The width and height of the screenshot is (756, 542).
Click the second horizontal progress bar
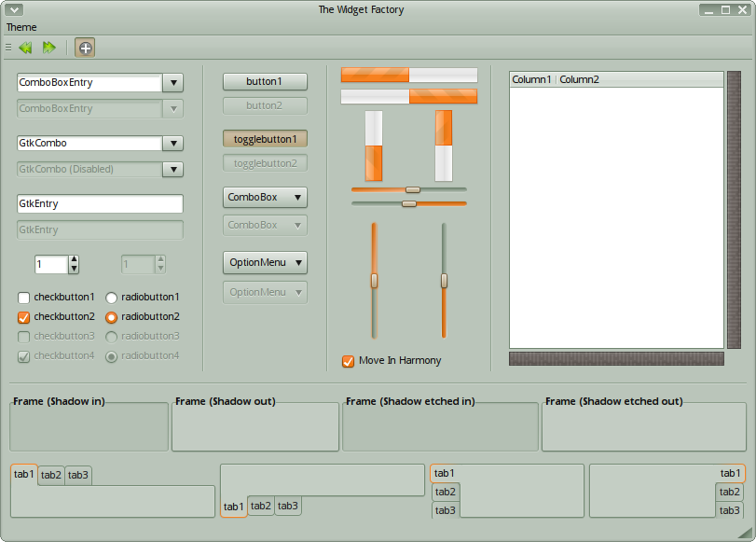pos(409,96)
